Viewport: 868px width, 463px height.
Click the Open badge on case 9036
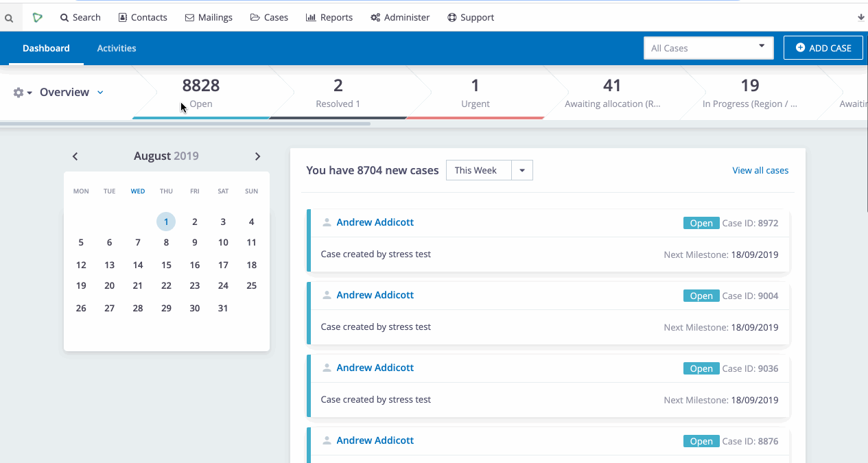click(701, 368)
